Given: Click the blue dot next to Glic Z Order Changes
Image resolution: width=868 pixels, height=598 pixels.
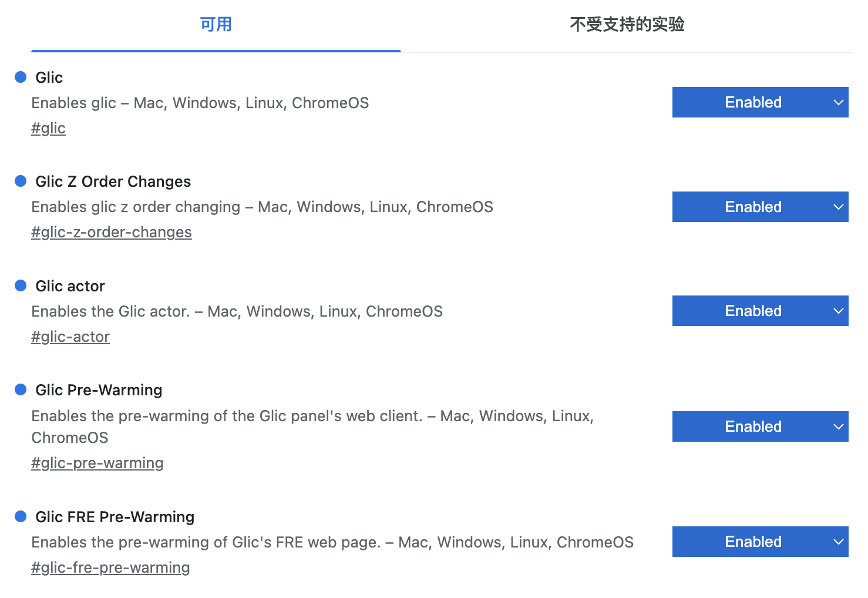Looking at the screenshot, I should [21, 181].
